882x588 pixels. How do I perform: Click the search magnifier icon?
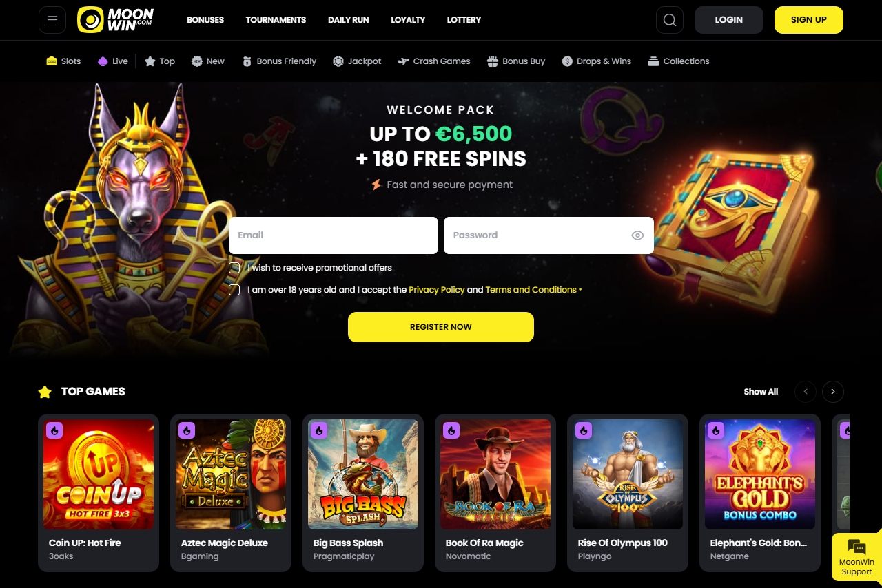(x=670, y=20)
